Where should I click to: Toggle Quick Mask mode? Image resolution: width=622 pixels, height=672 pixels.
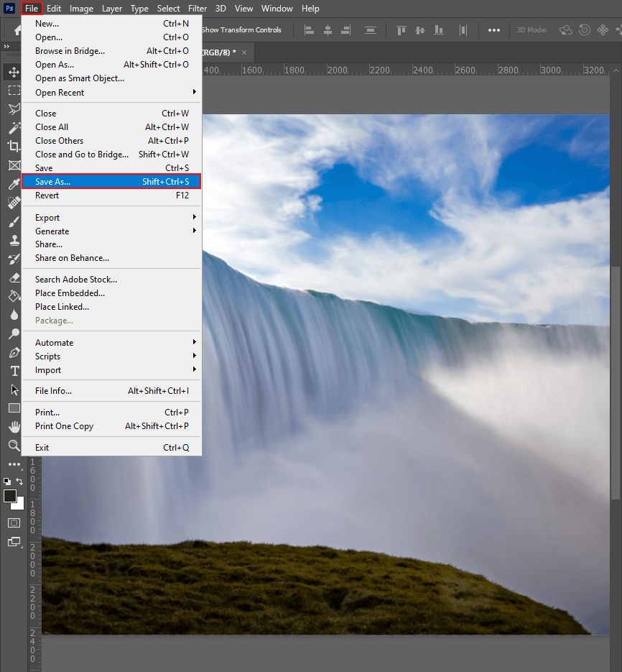14,523
